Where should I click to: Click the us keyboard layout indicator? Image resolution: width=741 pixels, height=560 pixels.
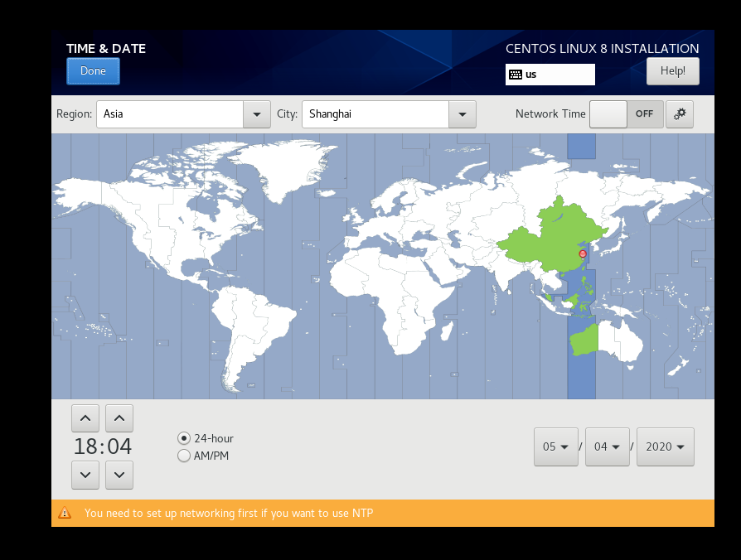coord(550,75)
